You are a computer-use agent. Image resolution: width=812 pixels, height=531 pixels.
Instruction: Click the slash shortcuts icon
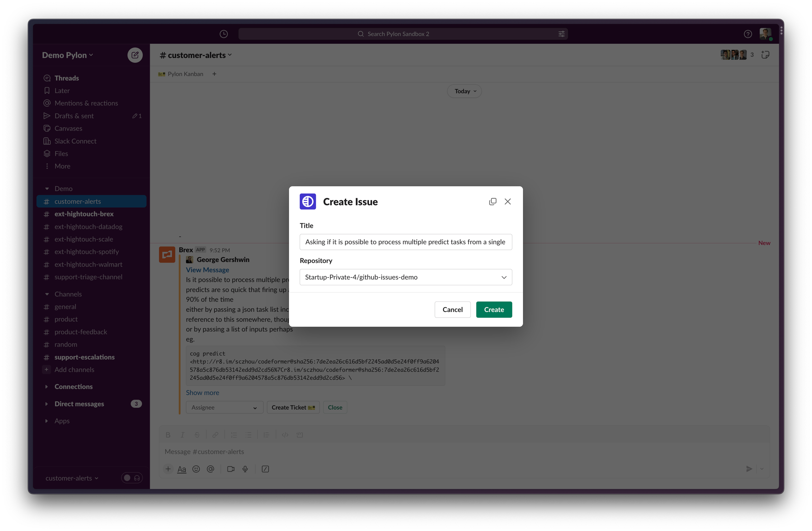pos(265,469)
